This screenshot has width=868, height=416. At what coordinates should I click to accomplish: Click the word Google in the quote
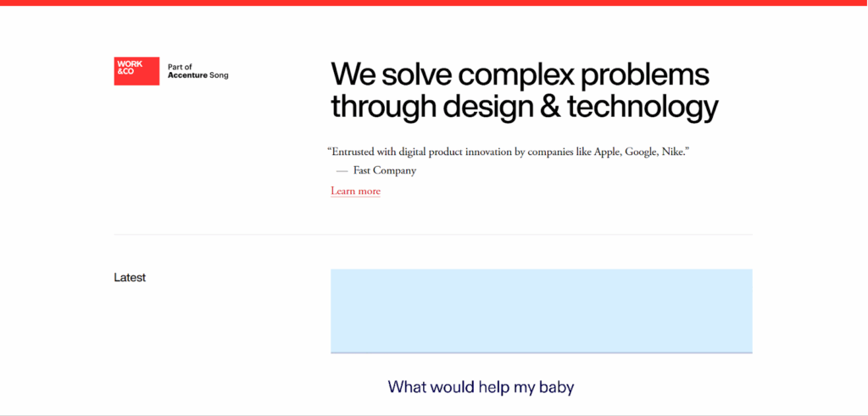coord(642,152)
